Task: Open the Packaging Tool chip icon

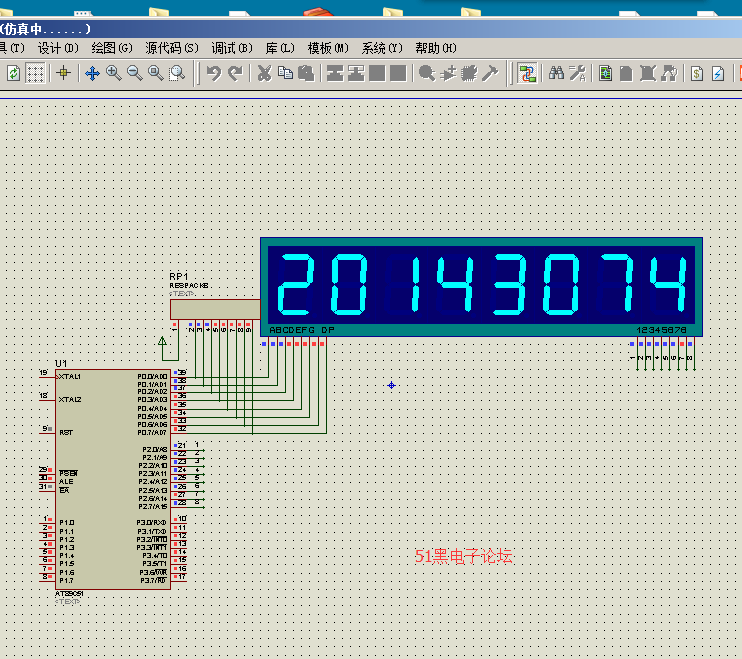Action: pyautogui.click(x=469, y=73)
